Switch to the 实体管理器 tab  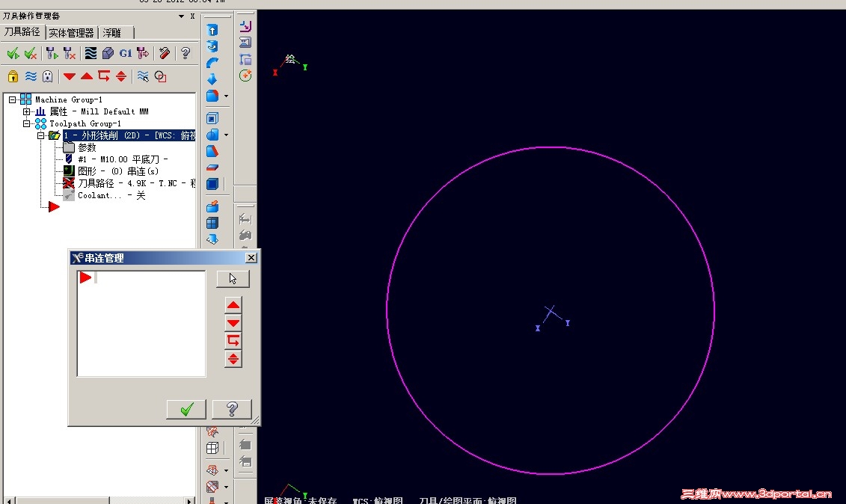click(71, 32)
